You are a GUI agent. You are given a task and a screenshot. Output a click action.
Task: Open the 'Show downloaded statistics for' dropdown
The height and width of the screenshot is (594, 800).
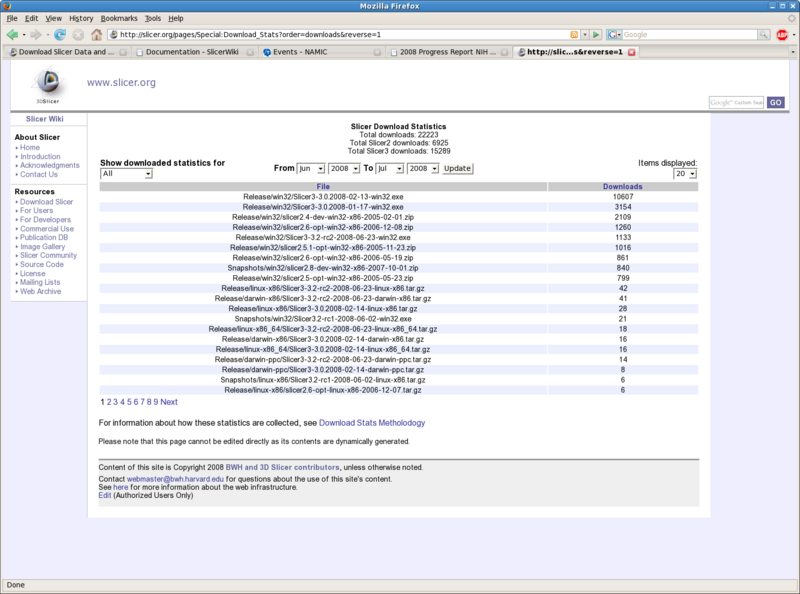coord(126,174)
